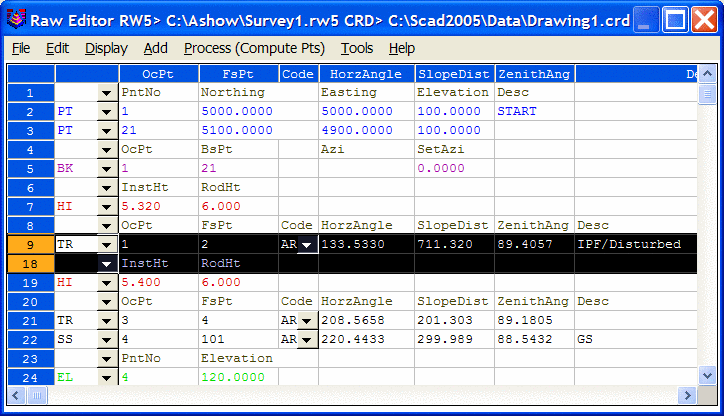Screen dimensions: 724x416
Task: Open the Process (Compute Pts) menu
Action: (254, 48)
